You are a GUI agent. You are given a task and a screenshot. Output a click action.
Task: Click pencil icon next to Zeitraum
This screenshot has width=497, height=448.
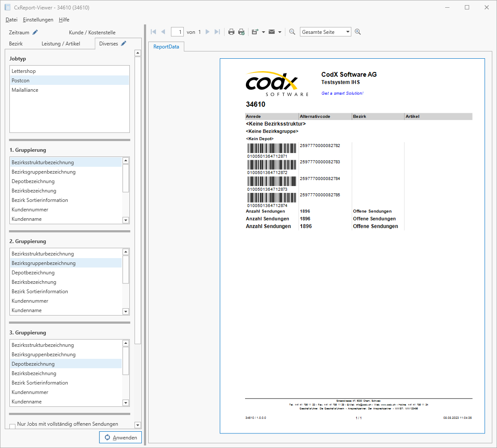click(x=35, y=32)
